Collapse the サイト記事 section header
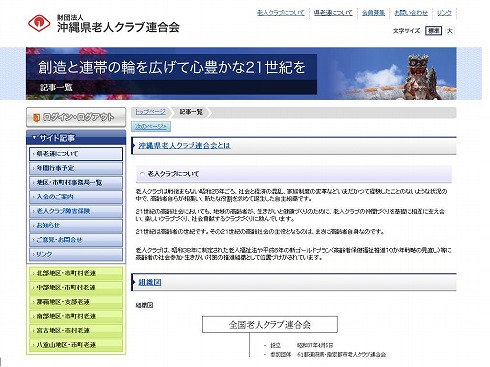The width and height of the screenshot is (490, 367). (x=76, y=138)
